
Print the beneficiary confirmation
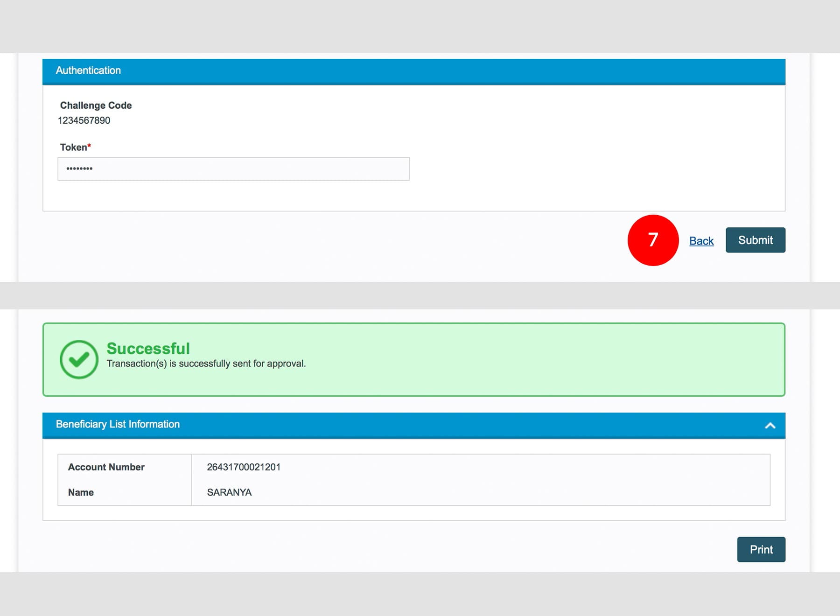pyautogui.click(x=761, y=549)
